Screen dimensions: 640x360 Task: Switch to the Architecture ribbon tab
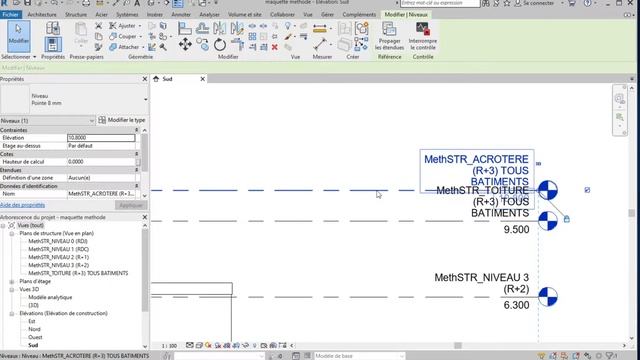42,14
